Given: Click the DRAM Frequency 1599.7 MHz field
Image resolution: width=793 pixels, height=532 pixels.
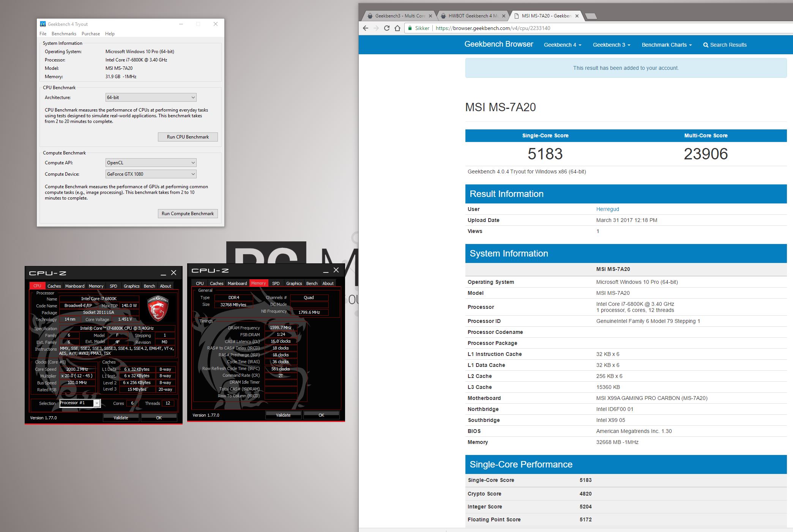Looking at the screenshot, I should (x=281, y=327).
